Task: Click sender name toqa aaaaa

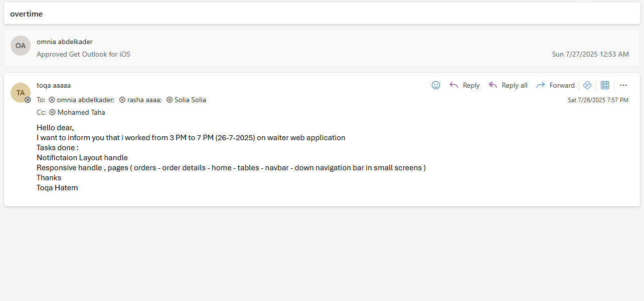Action: pos(54,85)
